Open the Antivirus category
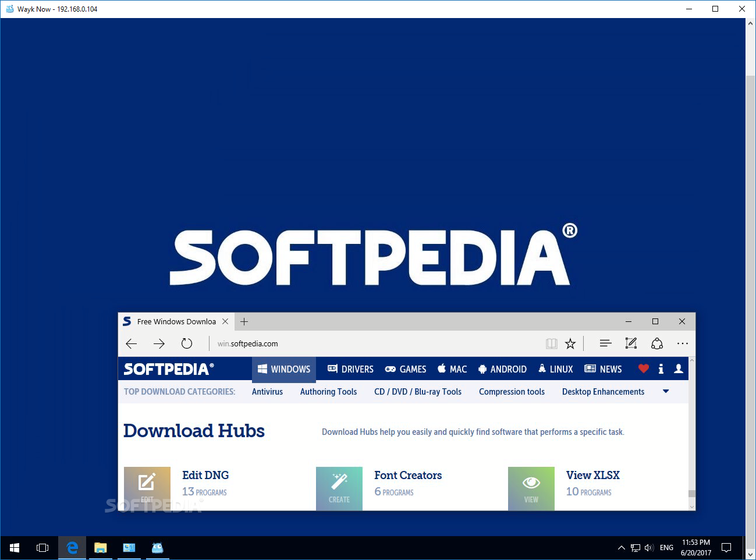756x560 pixels. pos(267,392)
